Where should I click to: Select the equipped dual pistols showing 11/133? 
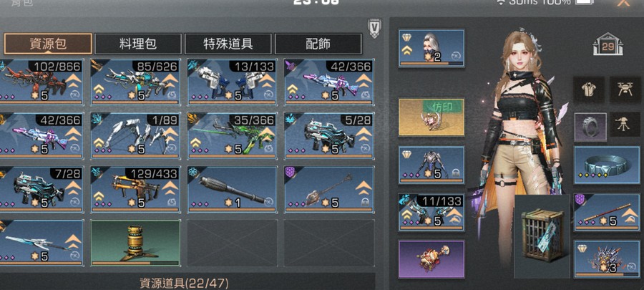coord(431,212)
